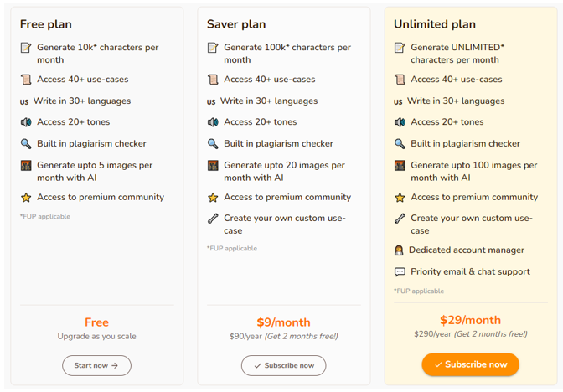Click the FUP applicable note in Unlimited plan
The height and width of the screenshot is (392, 563).
419,291
